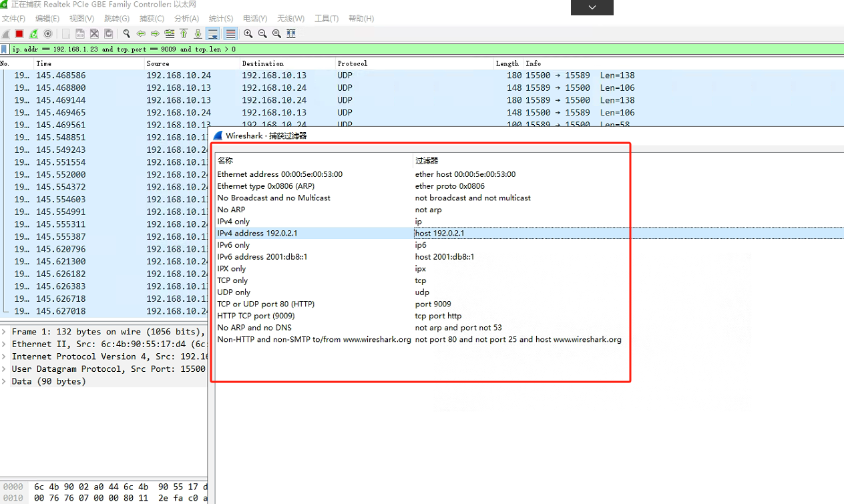Open the 文件(F) menu
This screenshot has height=504, width=844.
[x=13, y=19]
